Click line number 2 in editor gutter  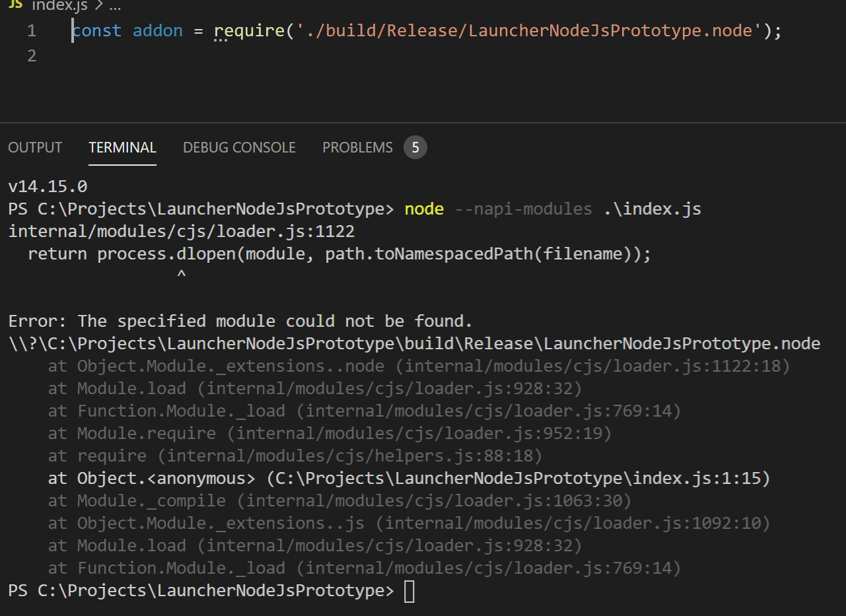click(32, 56)
